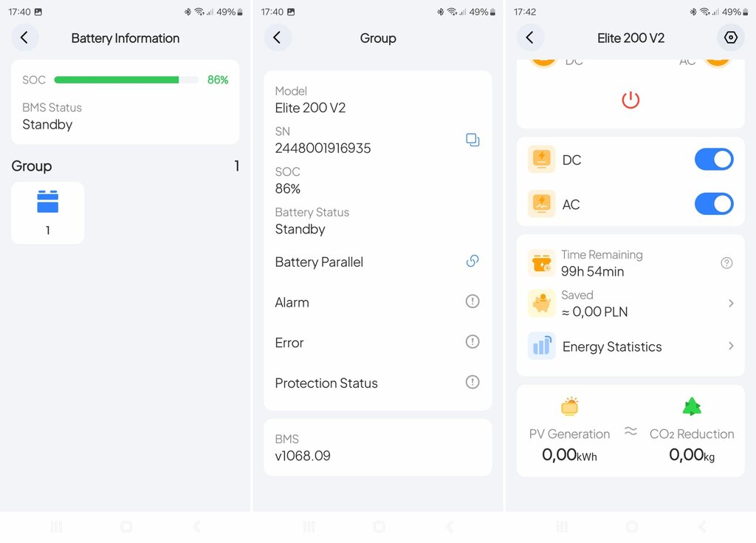
Task: Open the Energy Statistics row
Action: click(x=630, y=346)
